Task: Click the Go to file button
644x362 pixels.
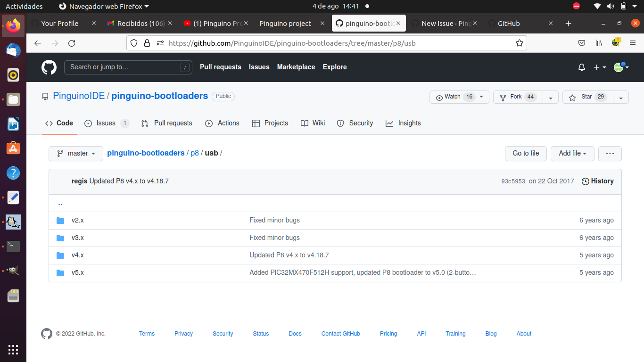Action: 526,154
